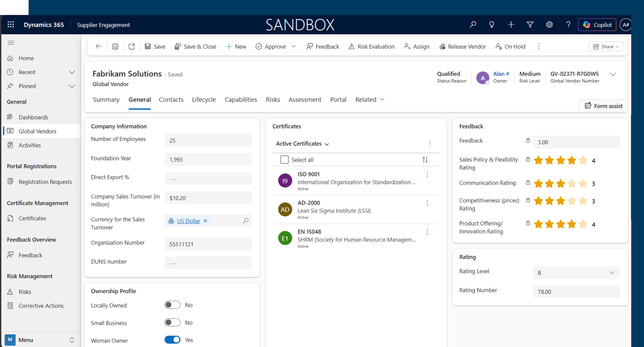
Task: Open the advanced filter funnel icon
Action: pyautogui.click(x=530, y=25)
